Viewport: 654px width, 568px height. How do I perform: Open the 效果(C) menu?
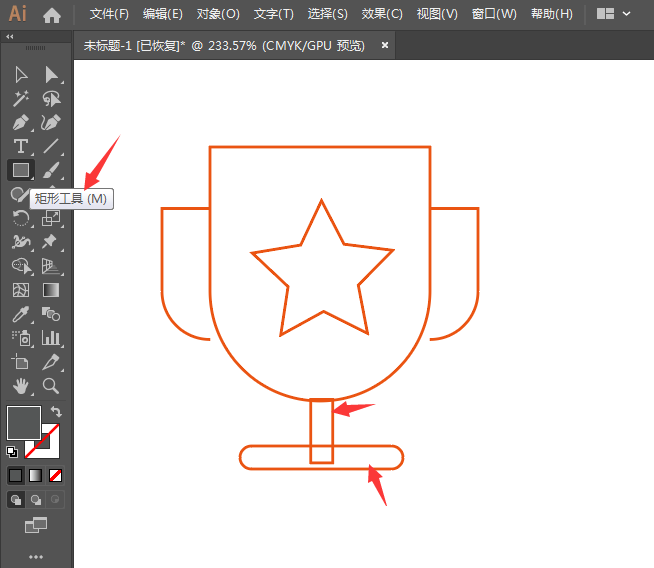tap(382, 14)
